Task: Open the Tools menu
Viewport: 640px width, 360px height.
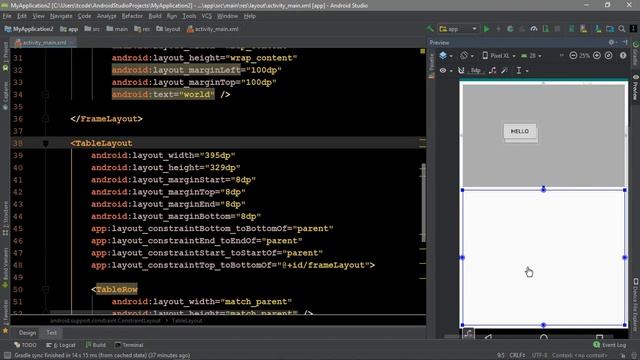Action: (x=189, y=16)
